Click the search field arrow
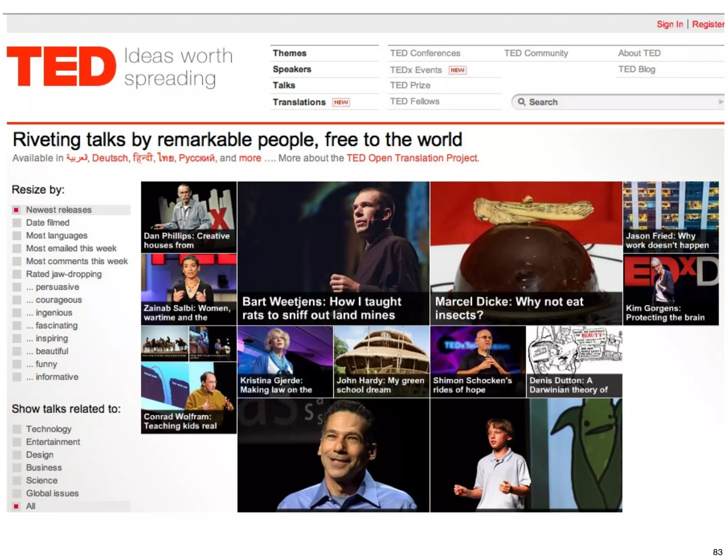The image size is (728, 560). 720,102
